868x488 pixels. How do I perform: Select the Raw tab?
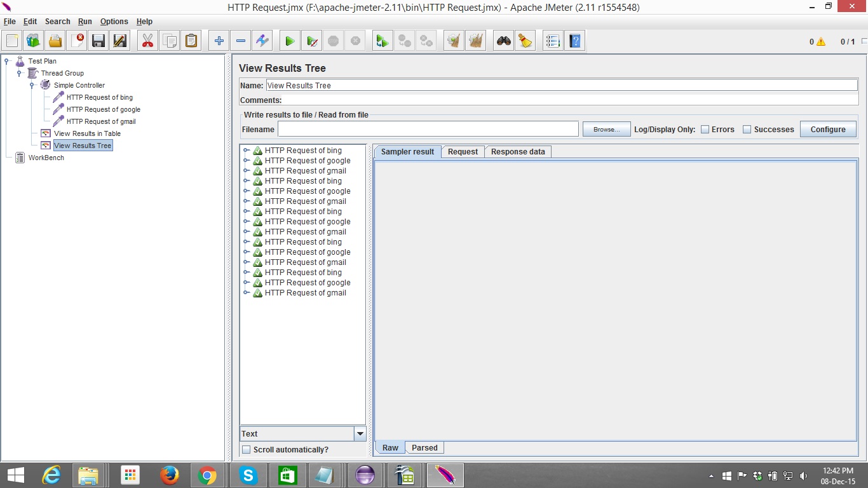(x=390, y=448)
